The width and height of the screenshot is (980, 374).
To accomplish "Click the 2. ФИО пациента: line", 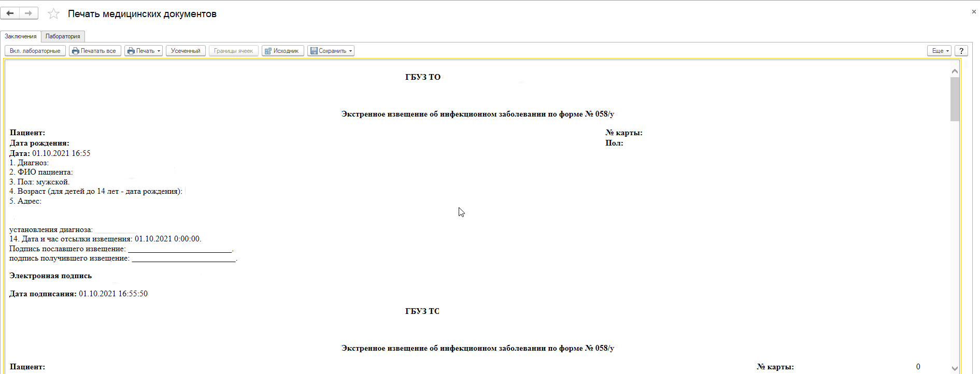I will click(x=41, y=172).
